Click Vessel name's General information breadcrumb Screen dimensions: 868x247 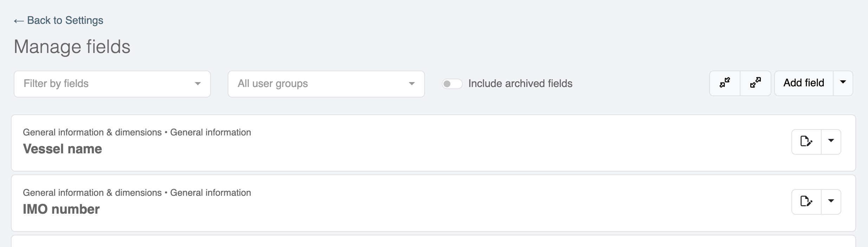210,132
